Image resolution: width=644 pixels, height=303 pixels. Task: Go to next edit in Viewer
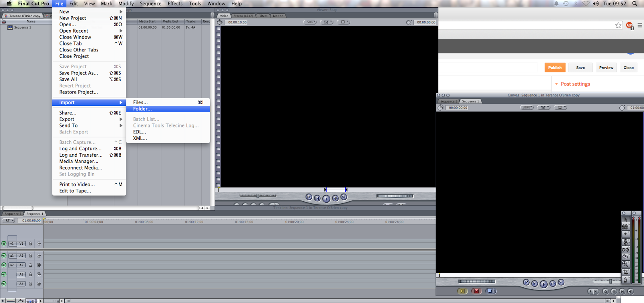click(344, 197)
